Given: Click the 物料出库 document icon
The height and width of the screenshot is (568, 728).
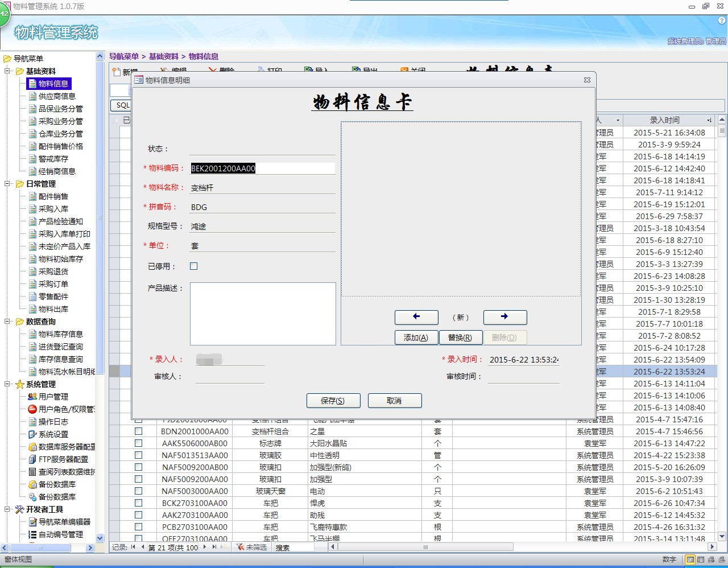Looking at the screenshot, I should tap(33, 309).
